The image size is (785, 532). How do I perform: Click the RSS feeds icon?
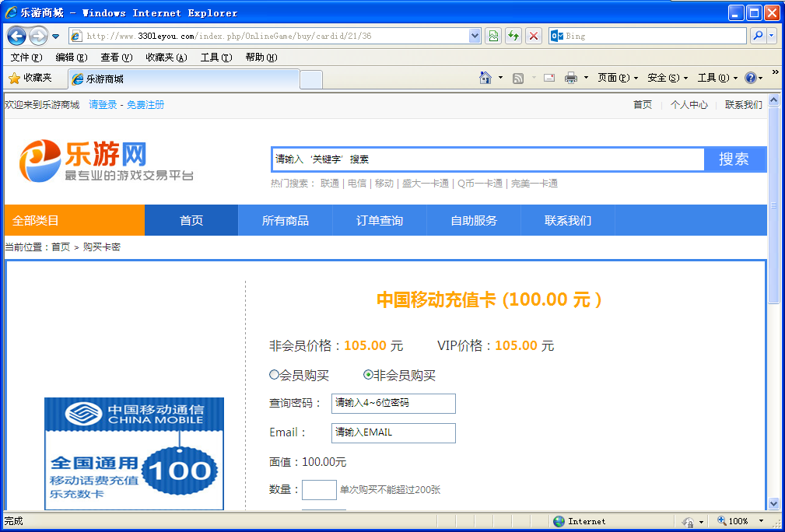coord(518,78)
